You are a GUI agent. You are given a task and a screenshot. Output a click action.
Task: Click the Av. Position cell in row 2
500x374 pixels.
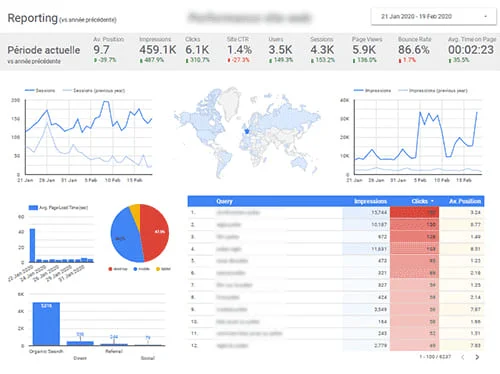pos(462,225)
